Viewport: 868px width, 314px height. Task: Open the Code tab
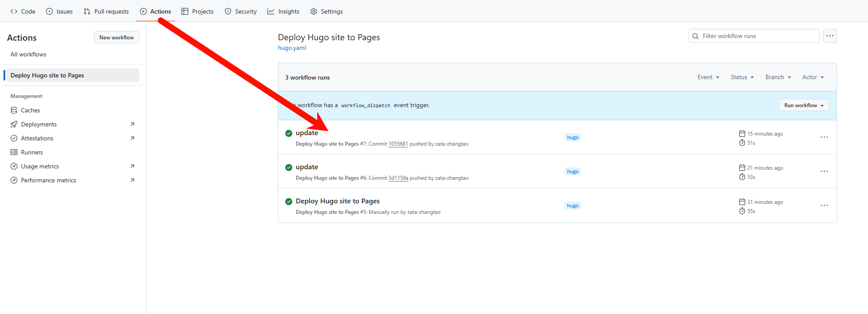click(x=23, y=11)
